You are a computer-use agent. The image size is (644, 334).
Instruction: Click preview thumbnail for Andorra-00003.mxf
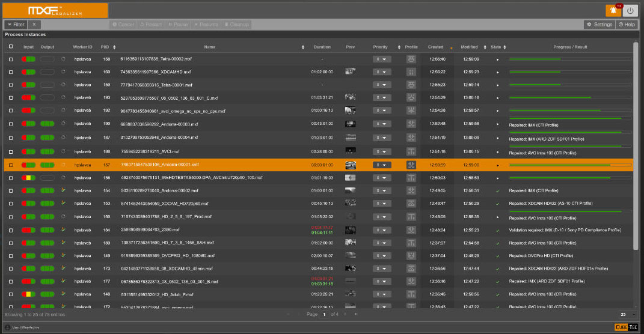pyautogui.click(x=351, y=123)
